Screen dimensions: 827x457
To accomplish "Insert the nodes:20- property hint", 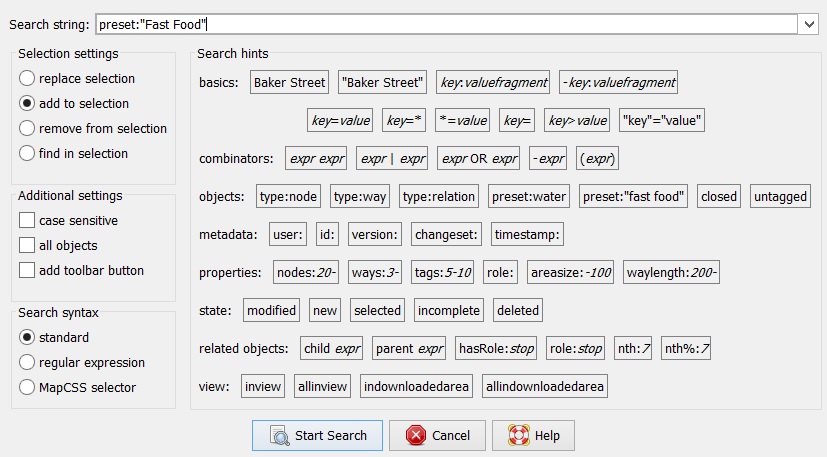I will (x=306, y=272).
